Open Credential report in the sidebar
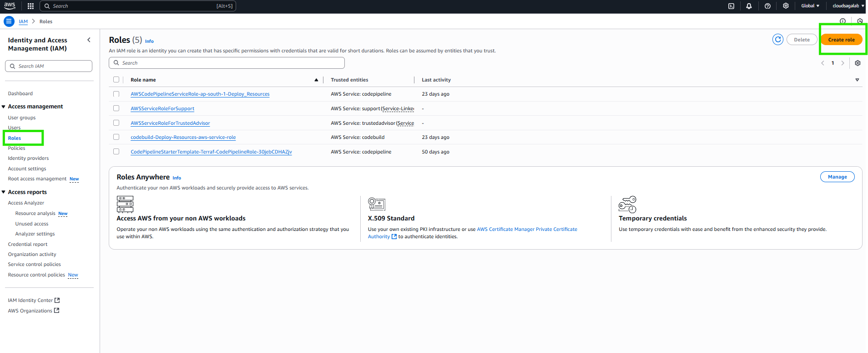The width and height of the screenshot is (868, 353). (28, 244)
